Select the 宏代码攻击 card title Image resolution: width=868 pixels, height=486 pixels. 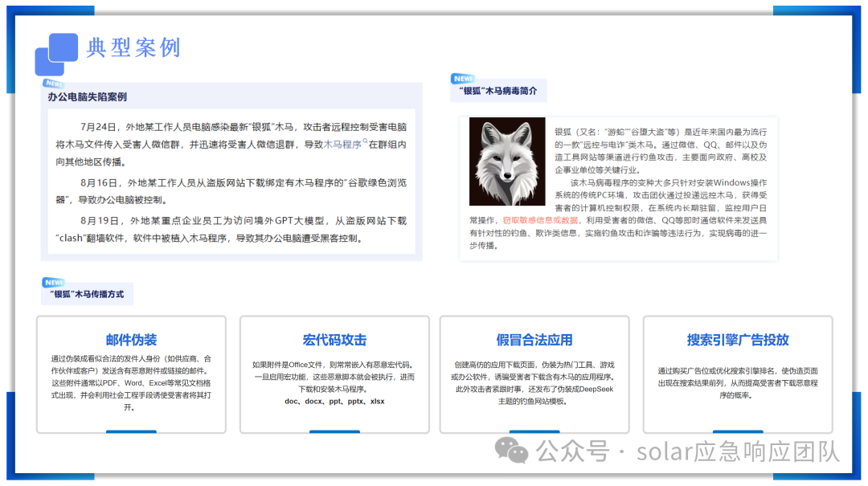(334, 340)
